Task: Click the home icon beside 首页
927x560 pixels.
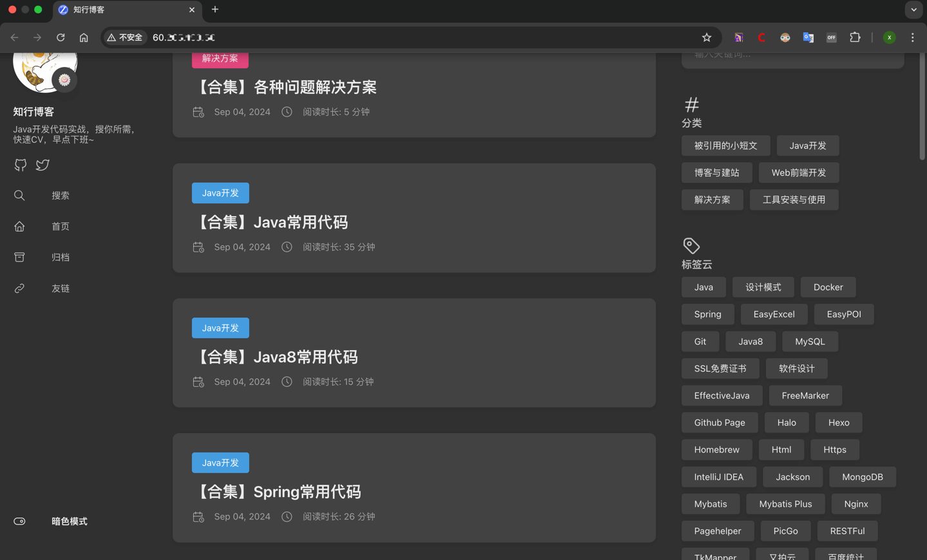Action: 19,226
